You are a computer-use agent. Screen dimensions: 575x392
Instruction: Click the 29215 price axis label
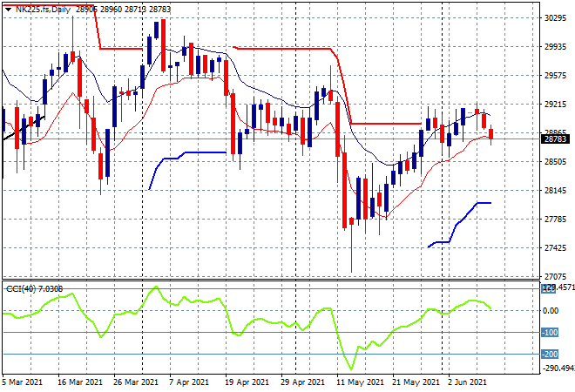coord(555,105)
